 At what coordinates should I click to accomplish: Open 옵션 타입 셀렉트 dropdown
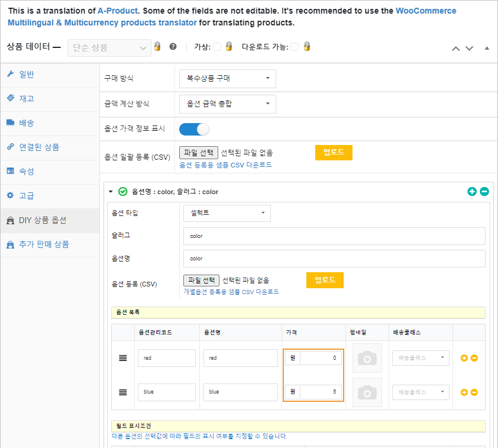[x=227, y=213]
